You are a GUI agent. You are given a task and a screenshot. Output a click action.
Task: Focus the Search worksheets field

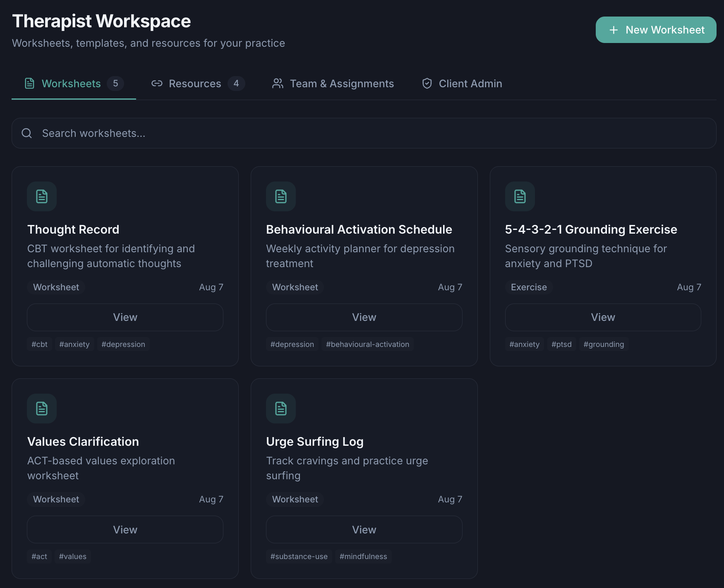pyautogui.click(x=364, y=133)
